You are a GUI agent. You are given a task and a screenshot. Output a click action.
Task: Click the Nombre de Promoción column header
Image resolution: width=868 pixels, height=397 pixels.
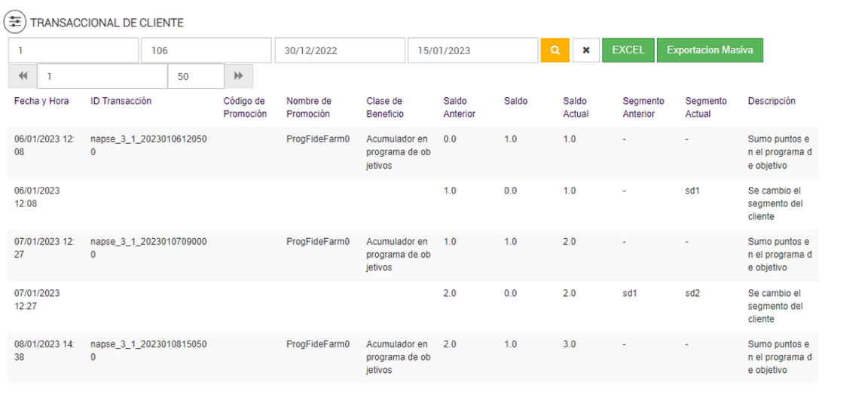click(308, 107)
